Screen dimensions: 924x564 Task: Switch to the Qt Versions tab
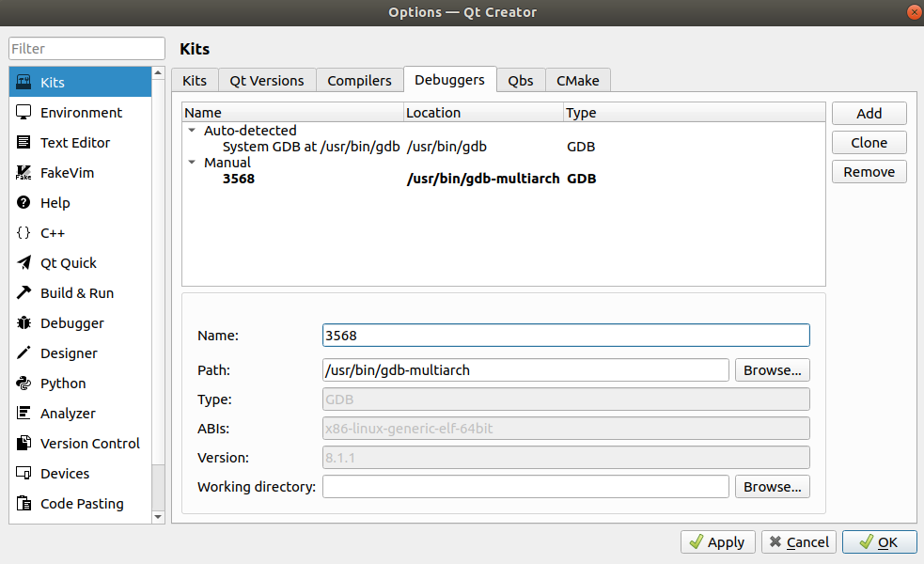point(267,81)
